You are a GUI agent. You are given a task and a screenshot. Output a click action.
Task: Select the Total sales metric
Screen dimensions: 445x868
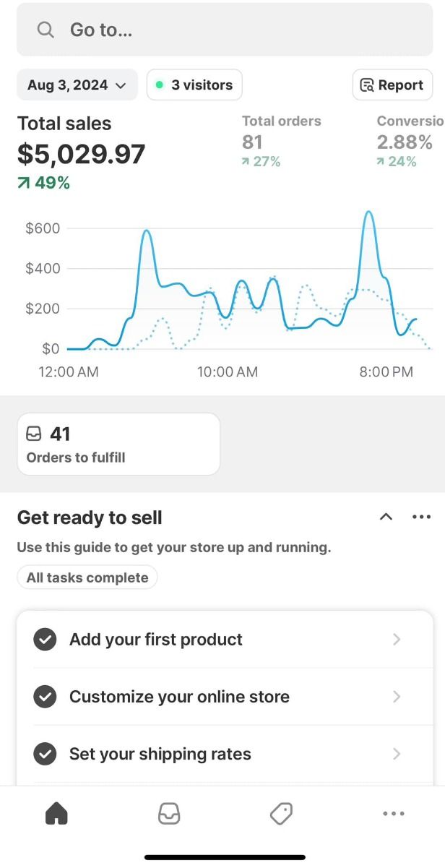tap(81, 153)
